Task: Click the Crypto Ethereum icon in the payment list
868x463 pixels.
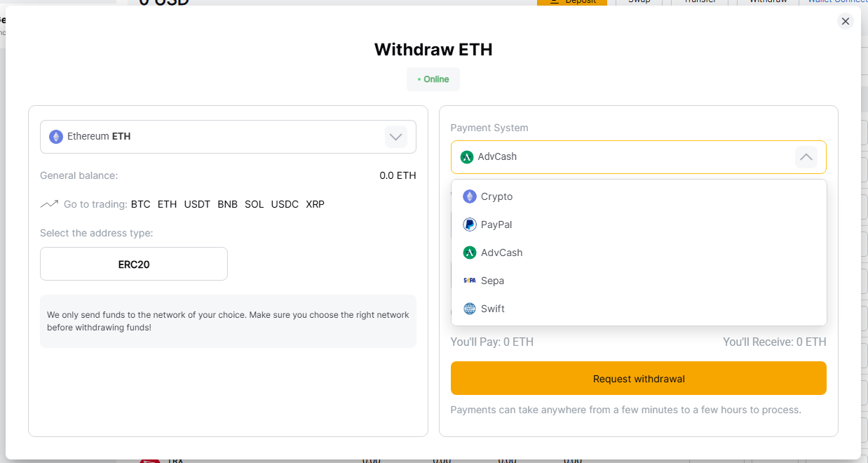Action: click(x=470, y=196)
